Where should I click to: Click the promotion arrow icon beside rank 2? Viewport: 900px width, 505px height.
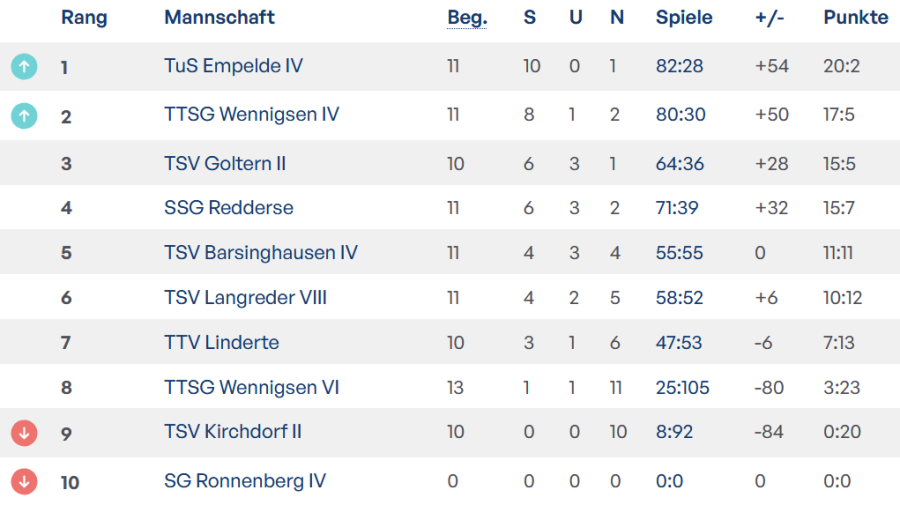tap(24, 116)
